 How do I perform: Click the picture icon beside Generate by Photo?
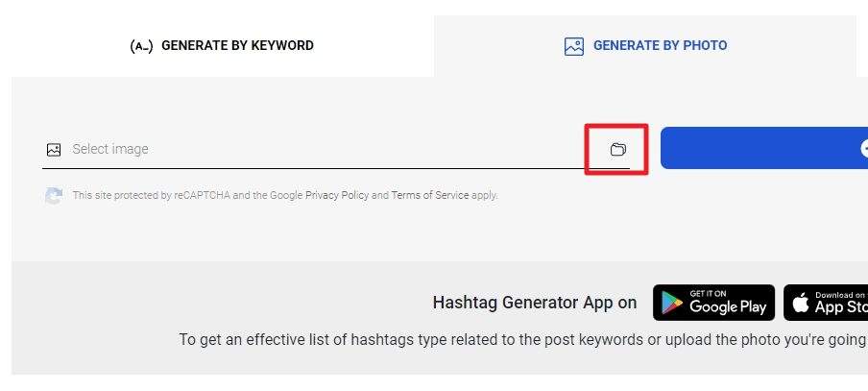[574, 46]
